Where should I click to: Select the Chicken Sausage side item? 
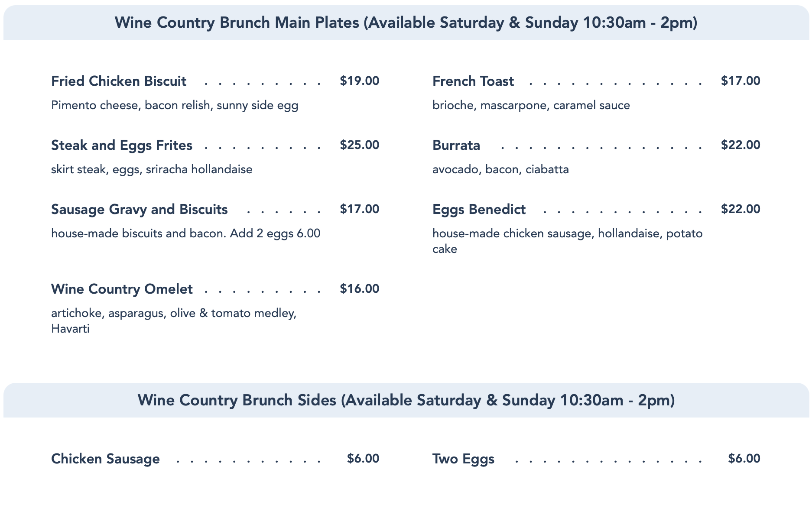coord(105,459)
